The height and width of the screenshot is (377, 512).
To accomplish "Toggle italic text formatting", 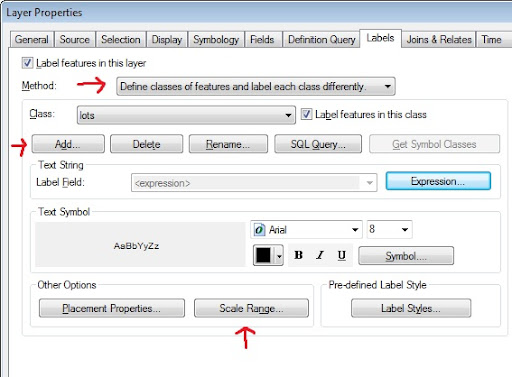I will click(x=320, y=255).
